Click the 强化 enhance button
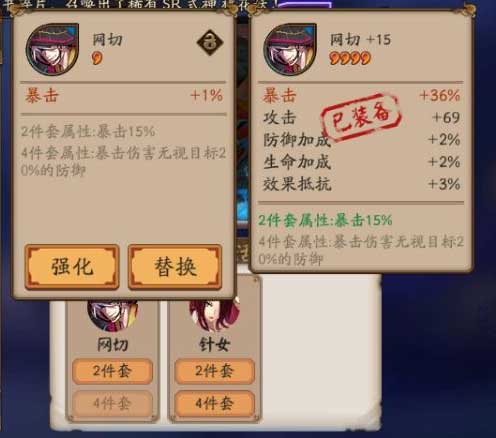The height and width of the screenshot is (438, 496). (x=72, y=267)
